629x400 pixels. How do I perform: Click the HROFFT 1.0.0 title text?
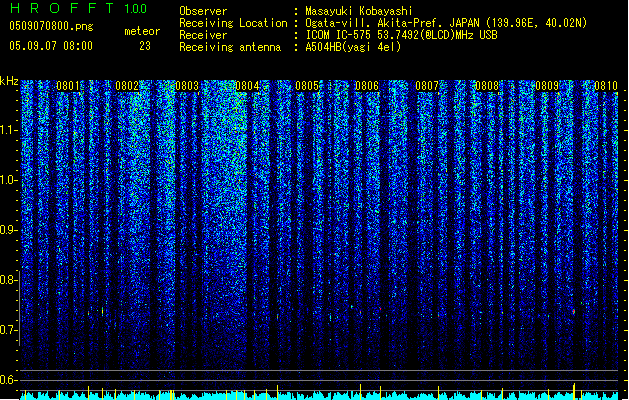coord(79,8)
